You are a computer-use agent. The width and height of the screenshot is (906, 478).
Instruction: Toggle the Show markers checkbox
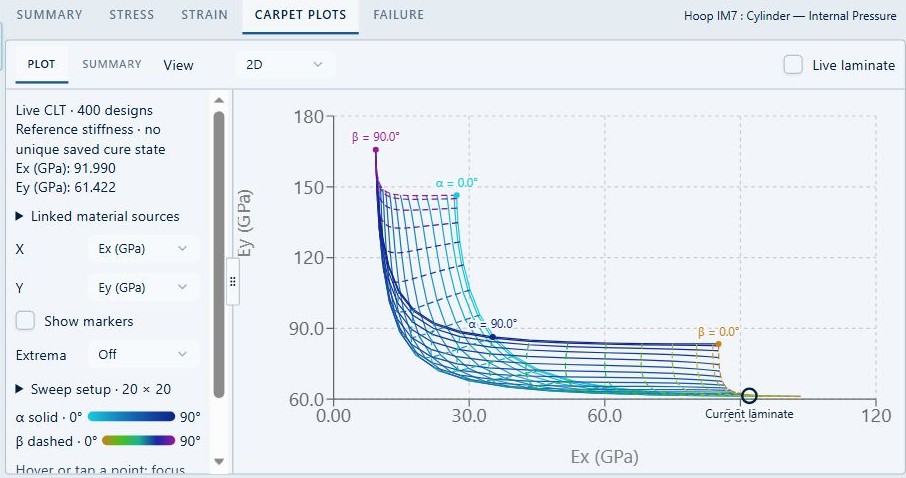tap(25, 320)
